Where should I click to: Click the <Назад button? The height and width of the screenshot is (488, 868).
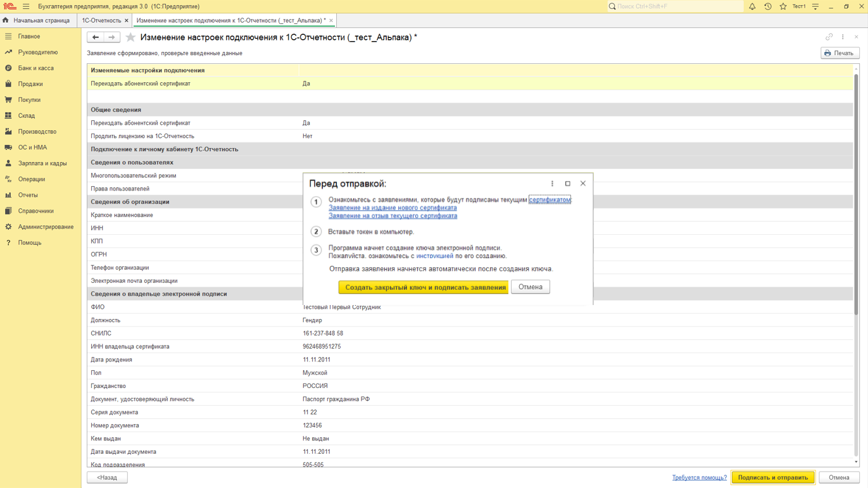coord(107,477)
